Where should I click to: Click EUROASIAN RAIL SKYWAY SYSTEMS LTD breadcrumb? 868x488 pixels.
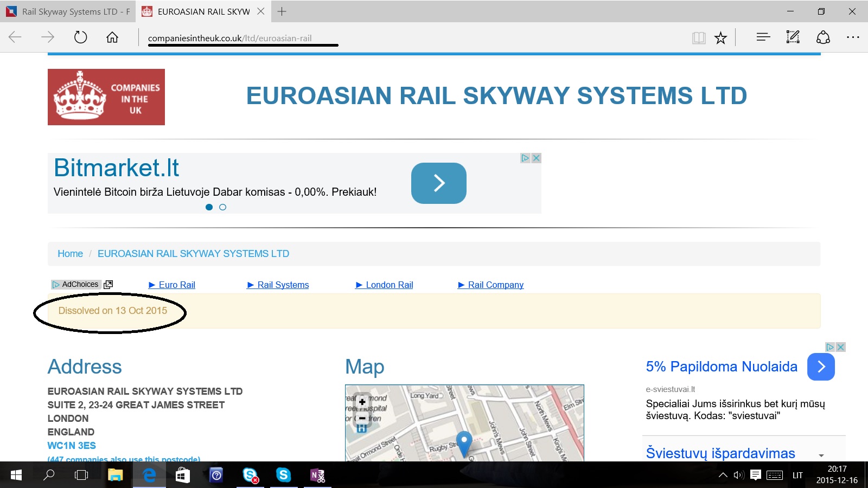click(193, 254)
